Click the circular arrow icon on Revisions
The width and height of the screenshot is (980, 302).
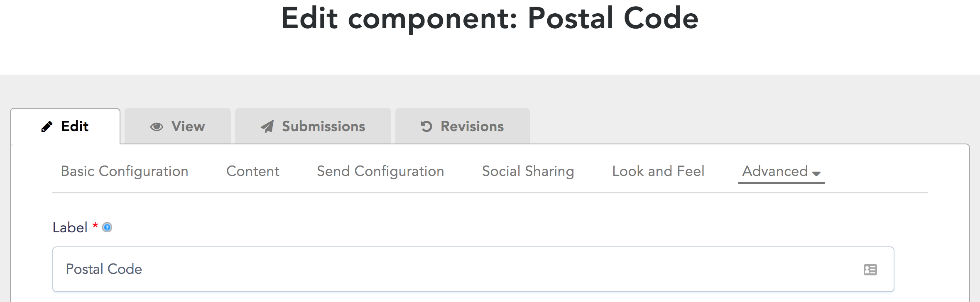click(426, 127)
